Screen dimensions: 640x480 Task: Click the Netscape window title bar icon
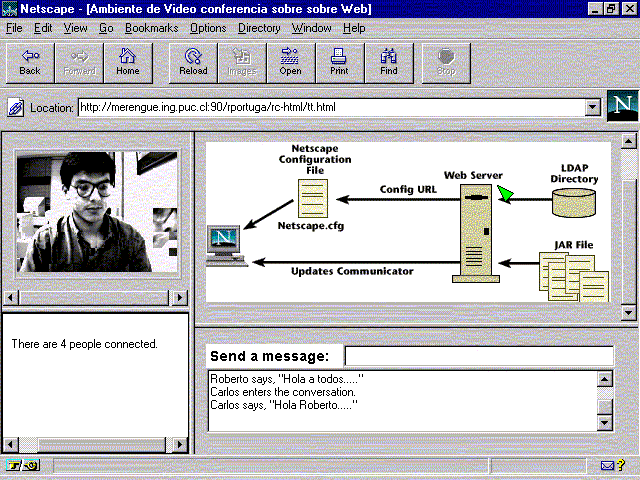[9, 9]
